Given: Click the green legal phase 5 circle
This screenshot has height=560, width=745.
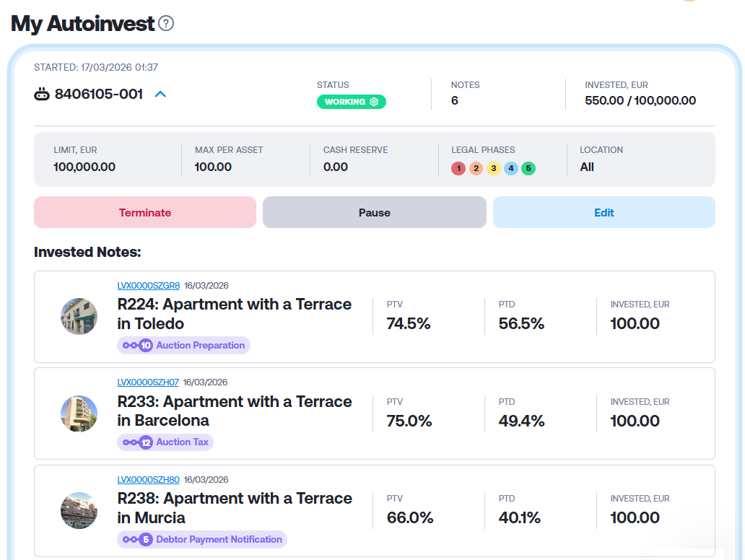Looking at the screenshot, I should pos(528,168).
